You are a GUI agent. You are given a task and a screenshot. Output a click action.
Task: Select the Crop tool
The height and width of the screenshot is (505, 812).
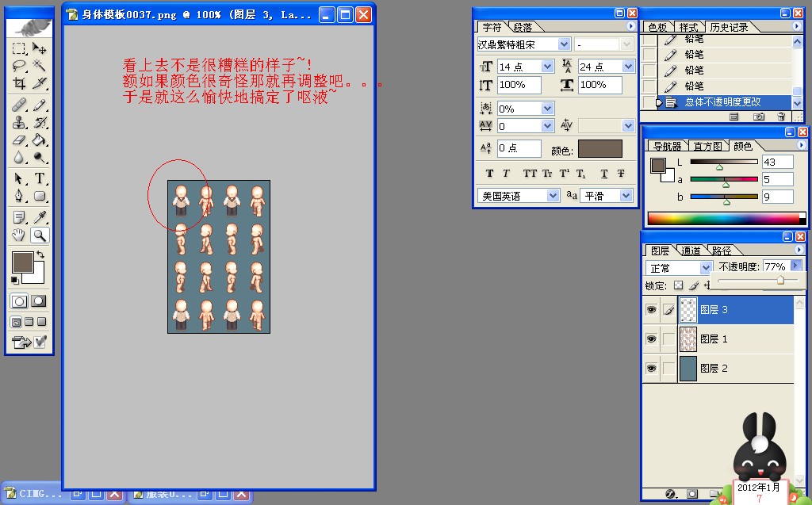(19, 83)
